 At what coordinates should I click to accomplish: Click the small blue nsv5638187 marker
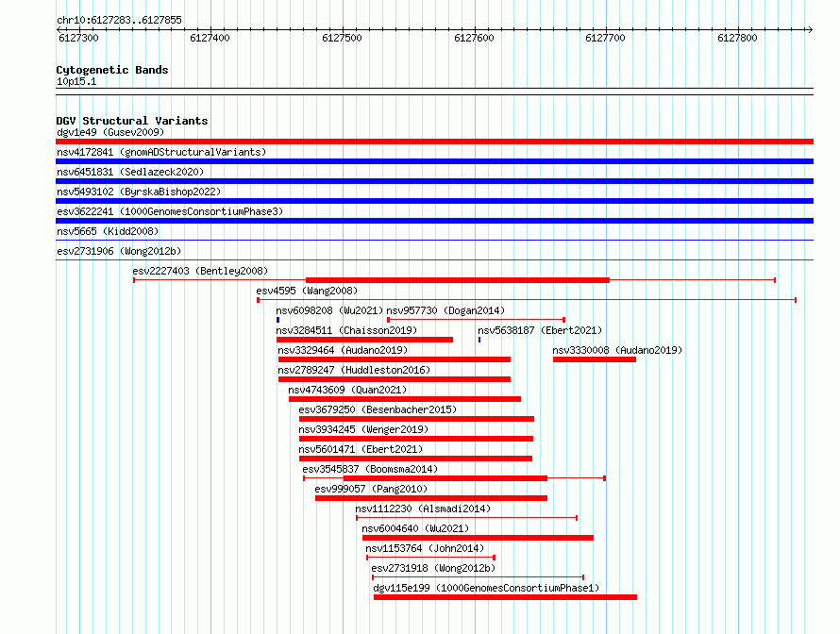pyautogui.click(x=479, y=340)
